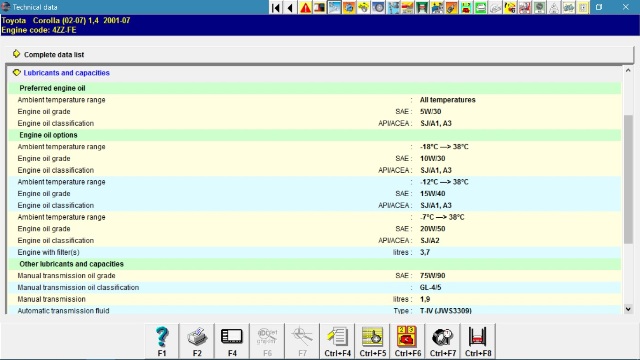Click the 15W/40 oil grade value
This screenshot has width=640, height=360.
[x=433, y=193]
